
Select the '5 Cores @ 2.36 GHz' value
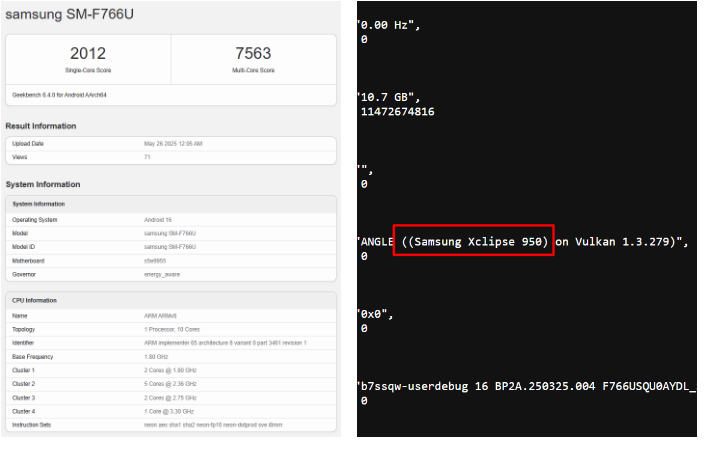pos(170,384)
